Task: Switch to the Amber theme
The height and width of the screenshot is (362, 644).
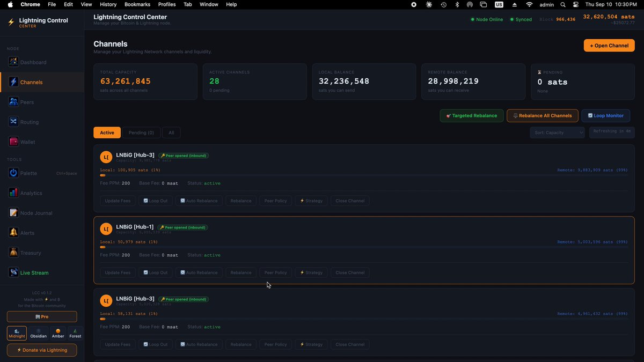Action: point(58,333)
